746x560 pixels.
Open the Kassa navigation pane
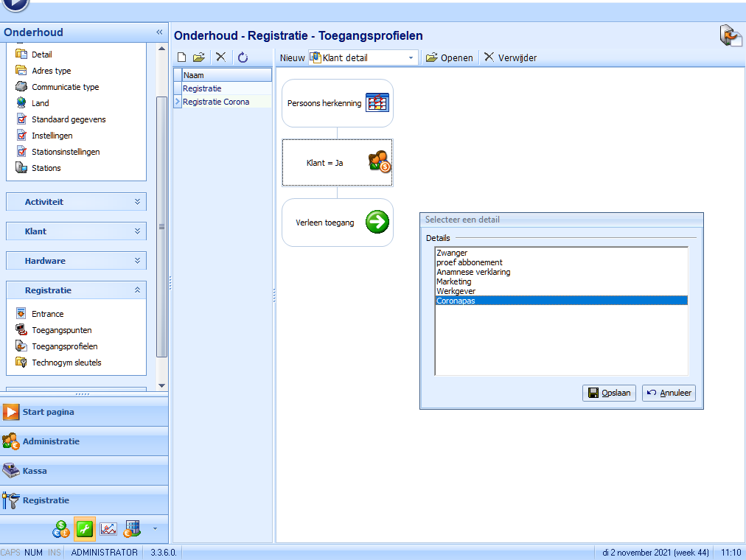click(35, 471)
